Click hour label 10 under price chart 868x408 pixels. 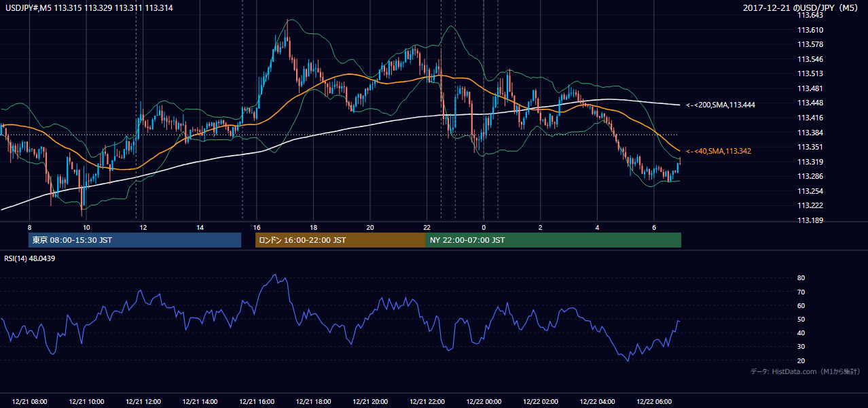[86, 227]
